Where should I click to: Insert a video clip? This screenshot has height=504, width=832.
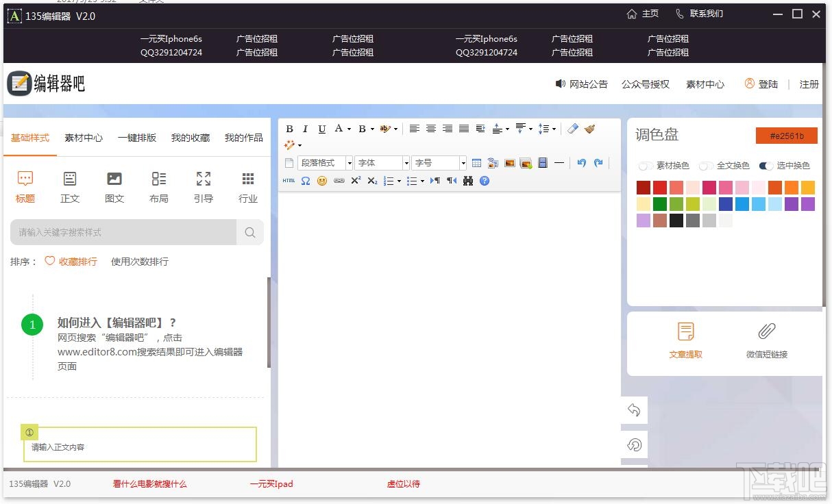tap(543, 163)
